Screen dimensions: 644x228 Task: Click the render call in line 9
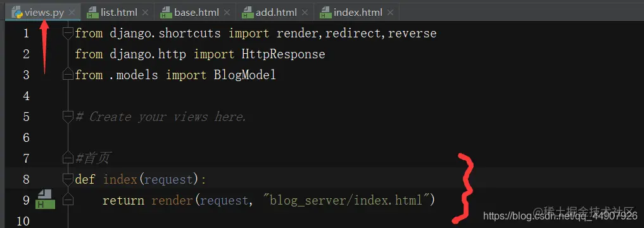(x=172, y=201)
